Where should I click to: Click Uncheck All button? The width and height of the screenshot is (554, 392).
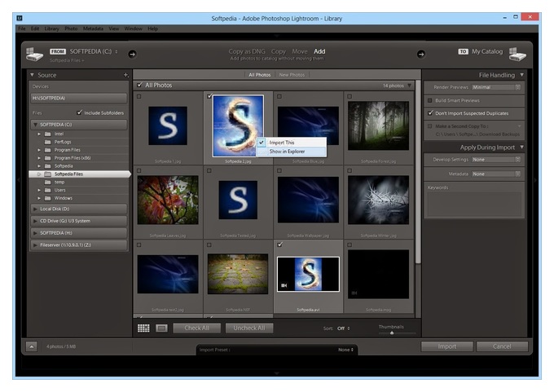(x=249, y=328)
